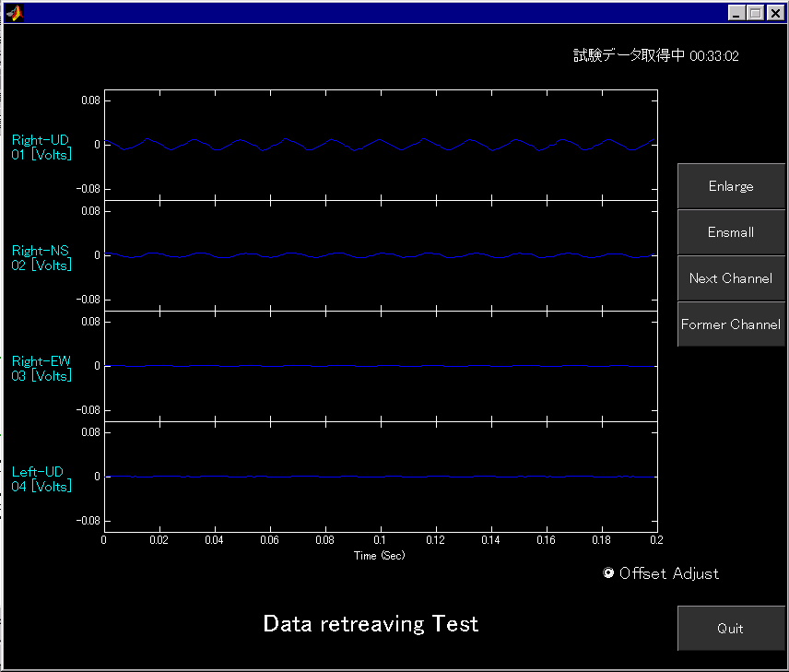
Task: Click the 0.1 time axis tick label
Action: click(380, 540)
